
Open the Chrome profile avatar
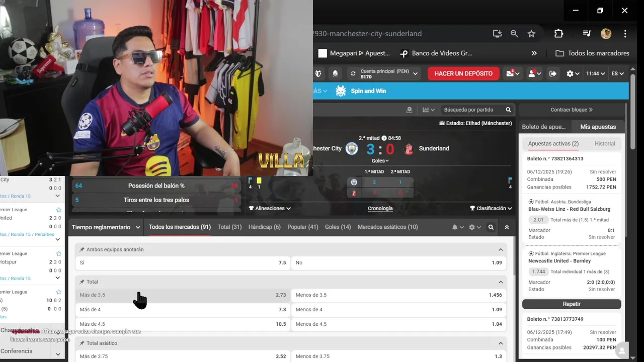click(606, 34)
